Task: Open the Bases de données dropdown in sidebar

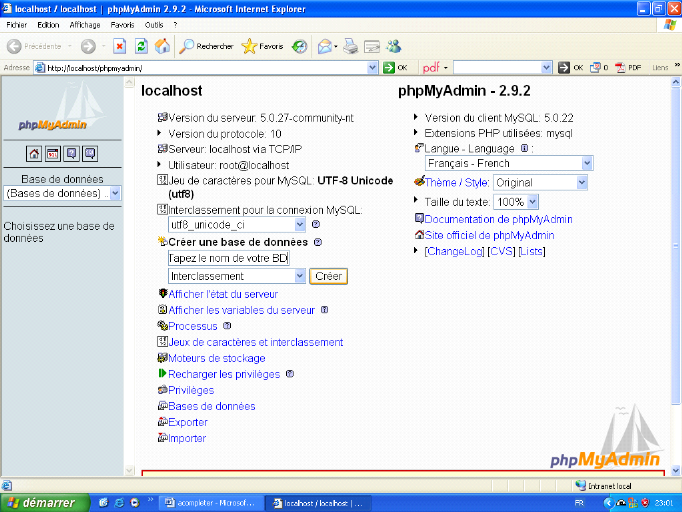Action: pyautogui.click(x=62, y=193)
